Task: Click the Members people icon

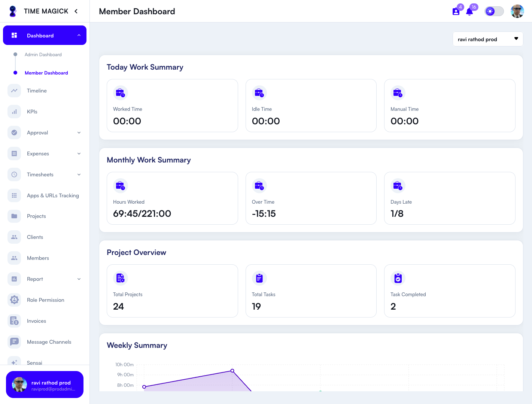Action: pos(14,258)
